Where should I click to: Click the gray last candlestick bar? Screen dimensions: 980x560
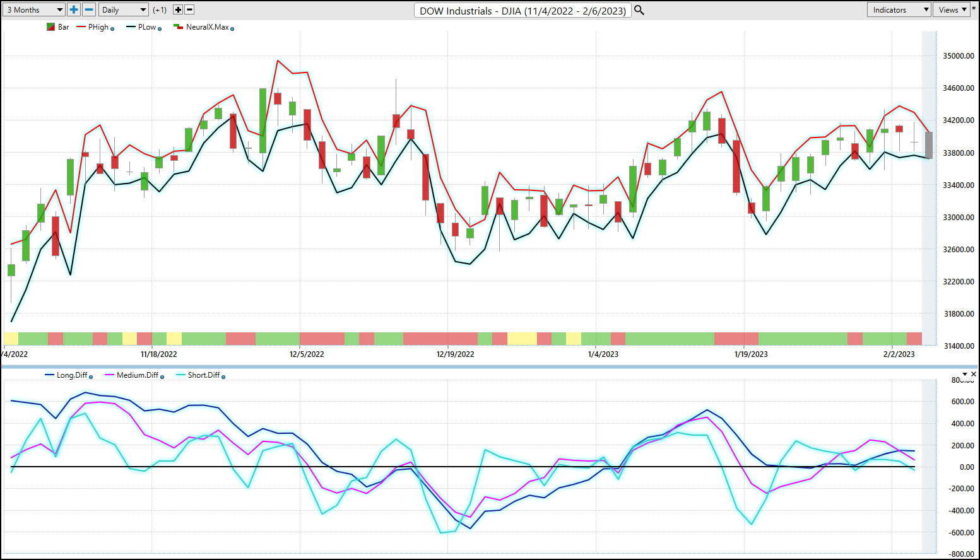pyautogui.click(x=929, y=145)
